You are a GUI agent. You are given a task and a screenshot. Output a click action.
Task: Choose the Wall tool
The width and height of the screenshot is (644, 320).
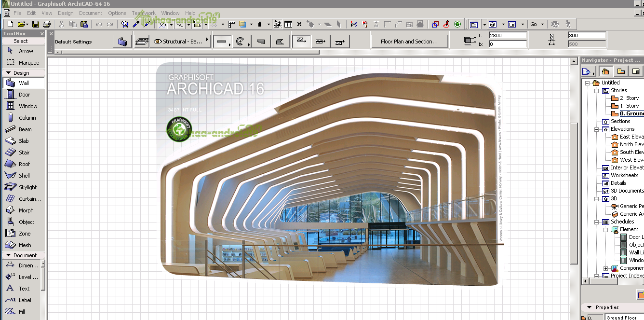(23, 83)
